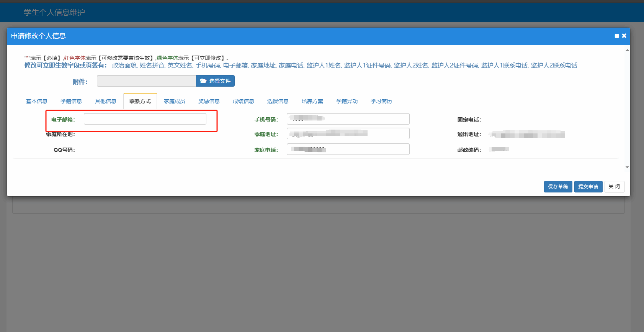The height and width of the screenshot is (332, 644).
Task: Maximize the 申请修改个人信息 dialog
Action: (x=616, y=36)
